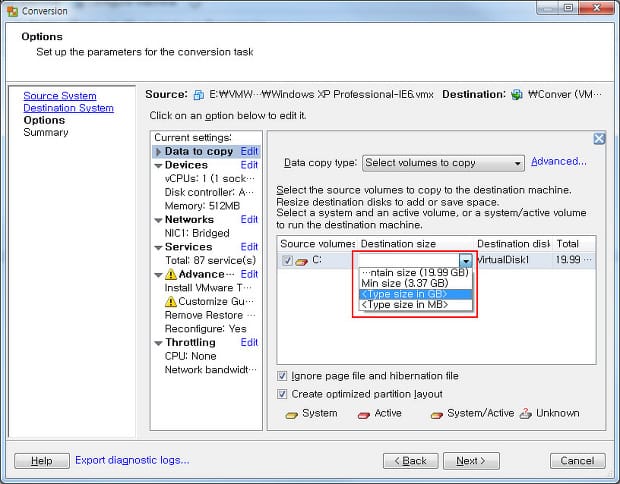Click the destination machine icon
Image resolution: width=620 pixels, height=484 pixels.
516,95
